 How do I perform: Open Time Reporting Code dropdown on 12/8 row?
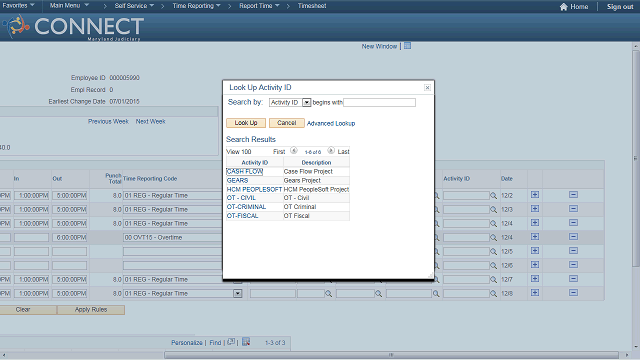pyautogui.click(x=238, y=293)
